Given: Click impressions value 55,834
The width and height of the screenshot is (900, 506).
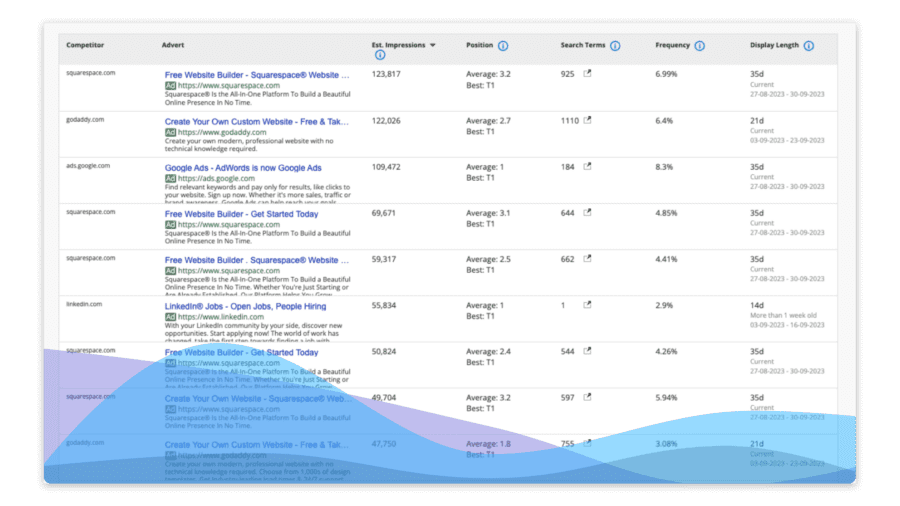Looking at the screenshot, I should coord(383,305).
